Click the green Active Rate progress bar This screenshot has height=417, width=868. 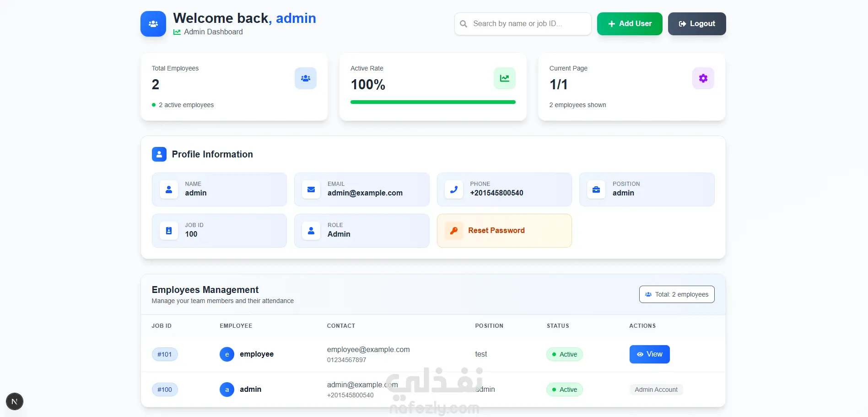433,102
